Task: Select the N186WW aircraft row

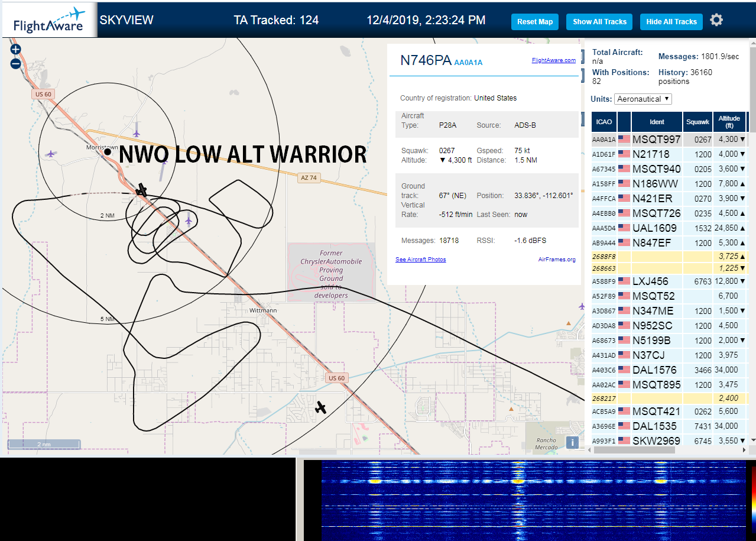Action: coord(669,184)
